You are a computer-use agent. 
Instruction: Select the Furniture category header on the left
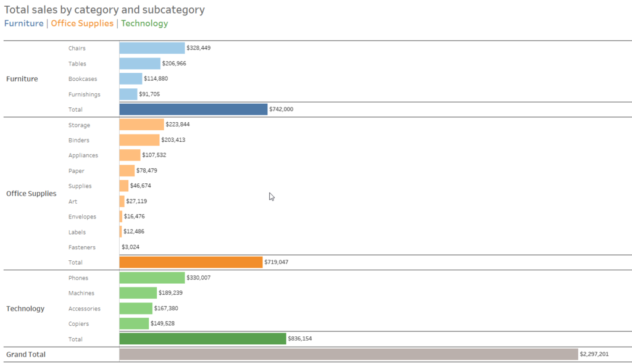click(x=22, y=79)
